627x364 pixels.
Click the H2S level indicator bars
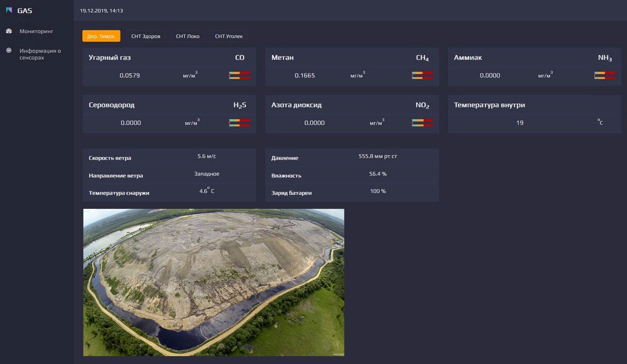[240, 123]
